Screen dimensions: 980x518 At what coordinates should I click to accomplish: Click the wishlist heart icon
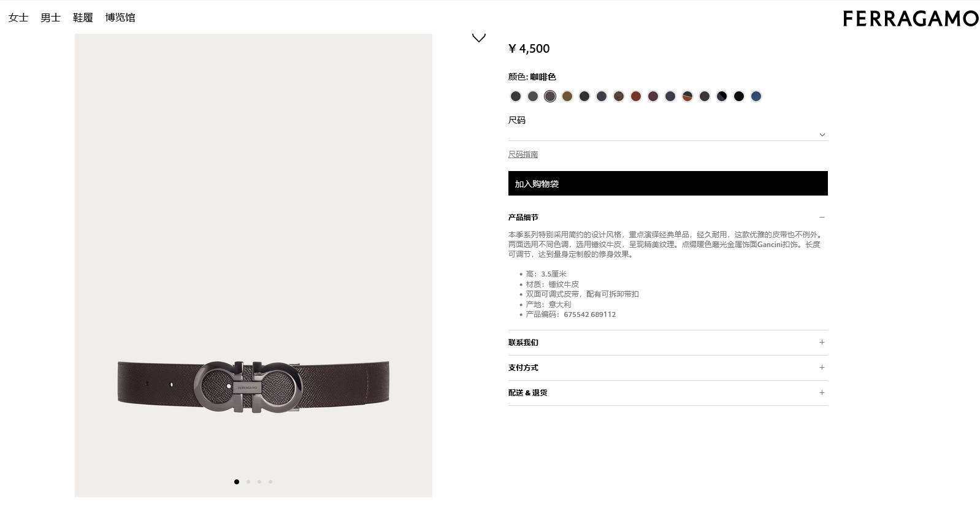click(x=479, y=38)
